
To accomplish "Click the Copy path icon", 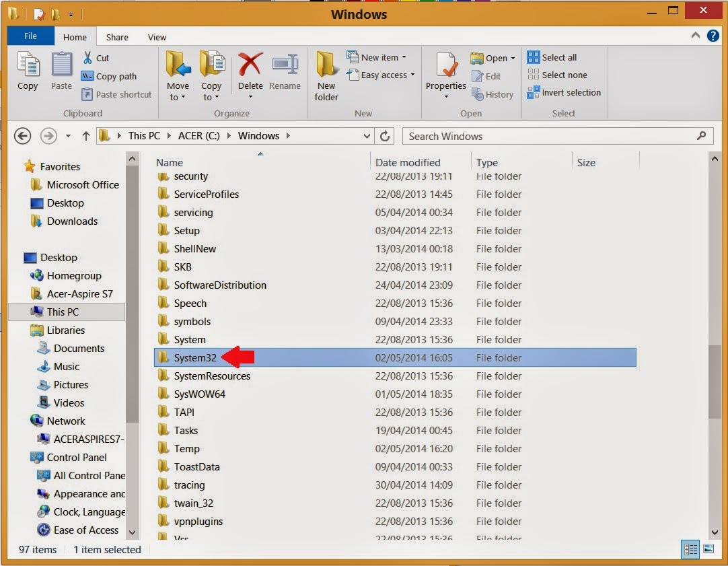I will tap(87, 76).
